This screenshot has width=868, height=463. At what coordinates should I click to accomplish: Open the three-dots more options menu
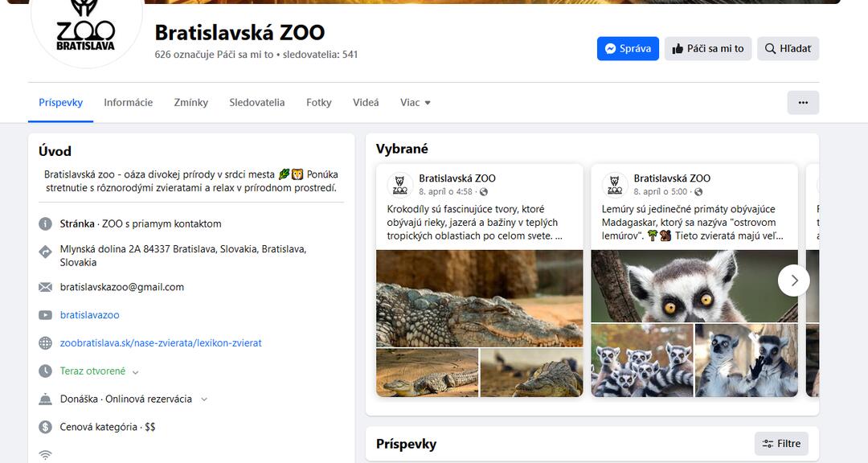click(x=803, y=103)
